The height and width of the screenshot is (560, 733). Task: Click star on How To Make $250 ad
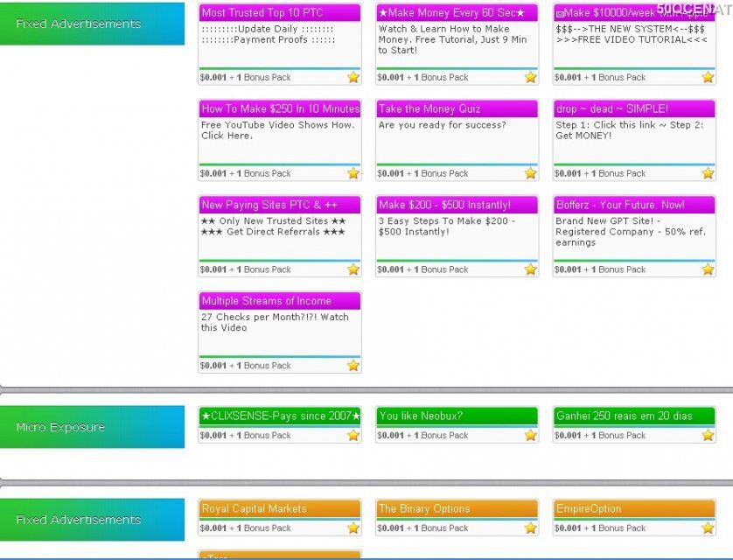tap(353, 173)
